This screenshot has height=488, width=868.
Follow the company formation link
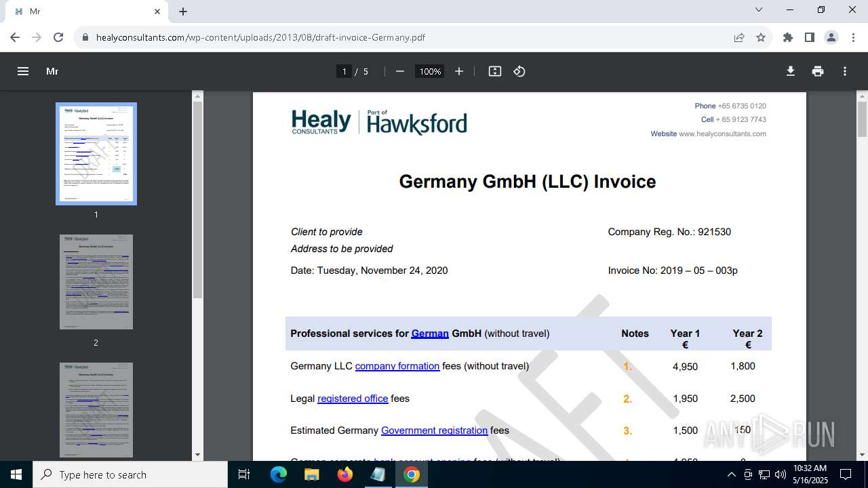[x=397, y=366]
